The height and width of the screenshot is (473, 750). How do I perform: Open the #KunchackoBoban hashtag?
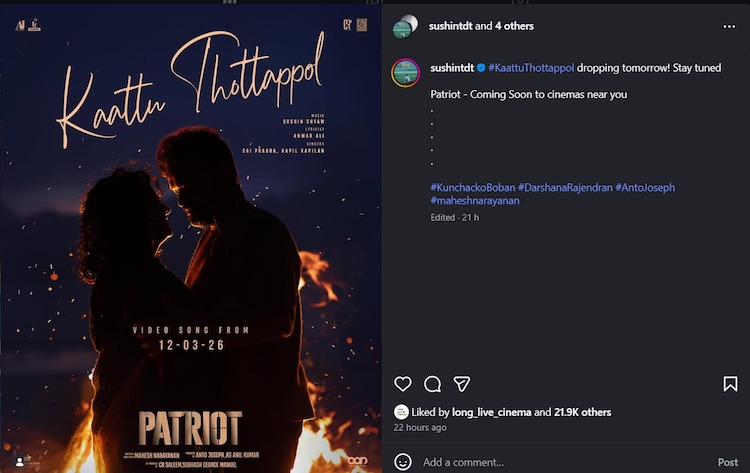click(472, 187)
